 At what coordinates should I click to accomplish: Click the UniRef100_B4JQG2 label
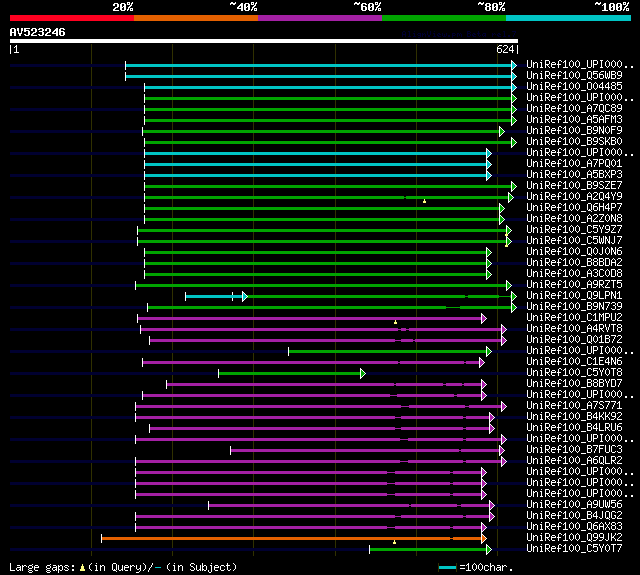[x=574, y=516]
